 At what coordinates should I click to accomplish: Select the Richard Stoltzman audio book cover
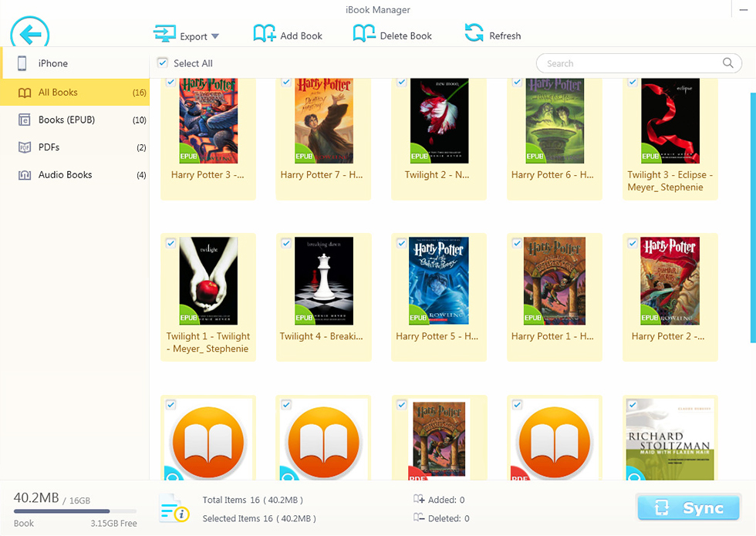[x=670, y=439]
